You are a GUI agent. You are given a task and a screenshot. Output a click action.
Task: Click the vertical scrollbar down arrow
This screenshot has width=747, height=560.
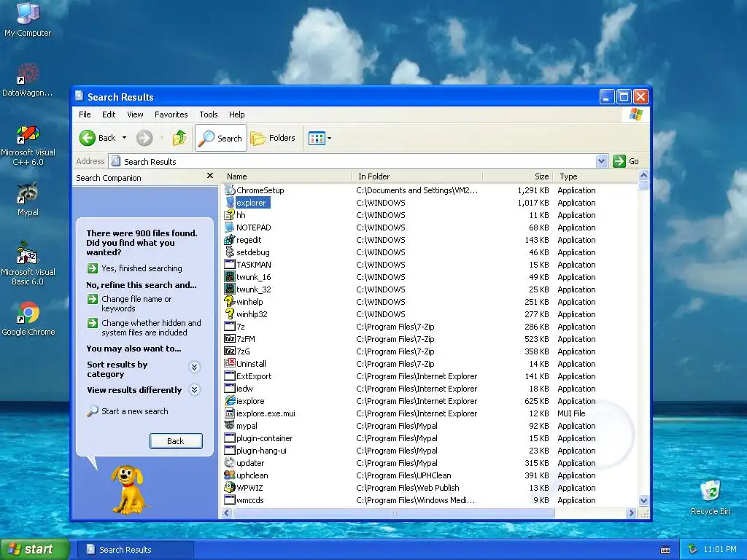(x=643, y=500)
